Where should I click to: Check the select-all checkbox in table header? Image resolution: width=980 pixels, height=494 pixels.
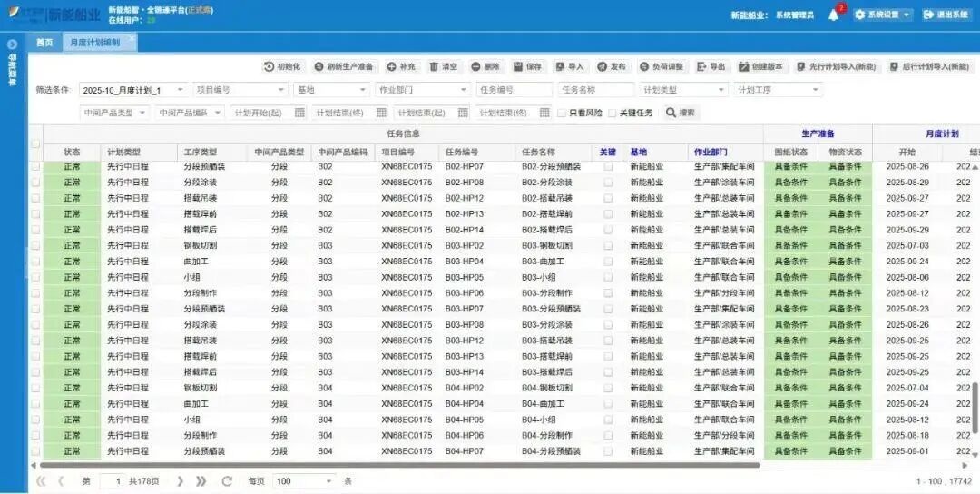click(x=35, y=143)
